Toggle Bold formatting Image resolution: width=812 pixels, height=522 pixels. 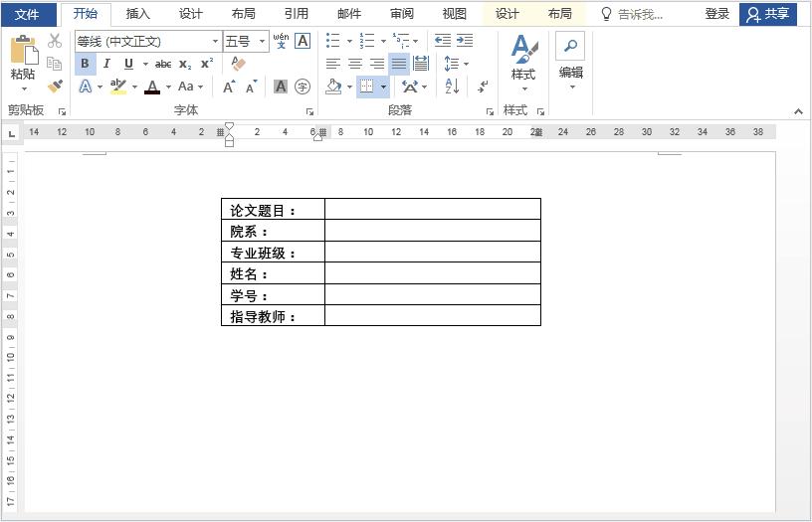click(x=85, y=64)
